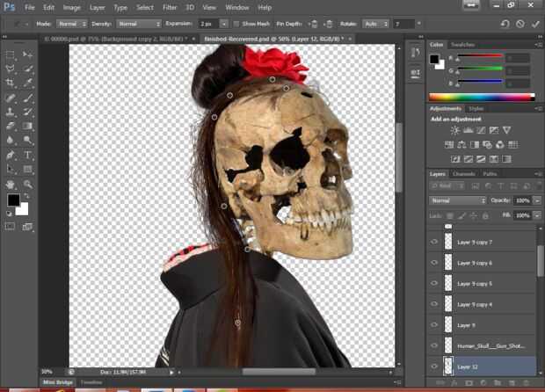Select the Eyedropper tool

27,83
